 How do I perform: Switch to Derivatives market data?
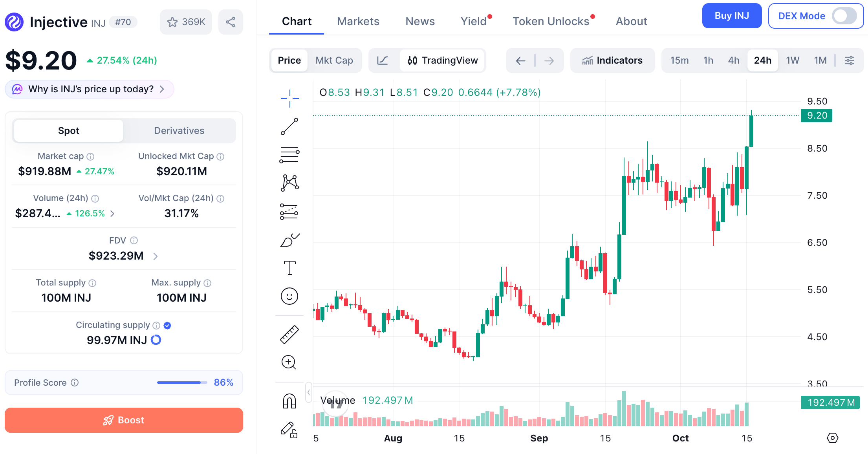click(179, 131)
